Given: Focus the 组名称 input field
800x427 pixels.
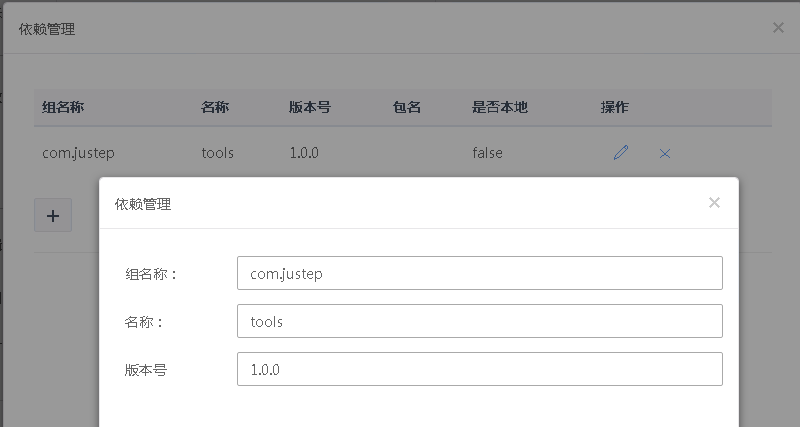Looking at the screenshot, I should pos(480,273).
